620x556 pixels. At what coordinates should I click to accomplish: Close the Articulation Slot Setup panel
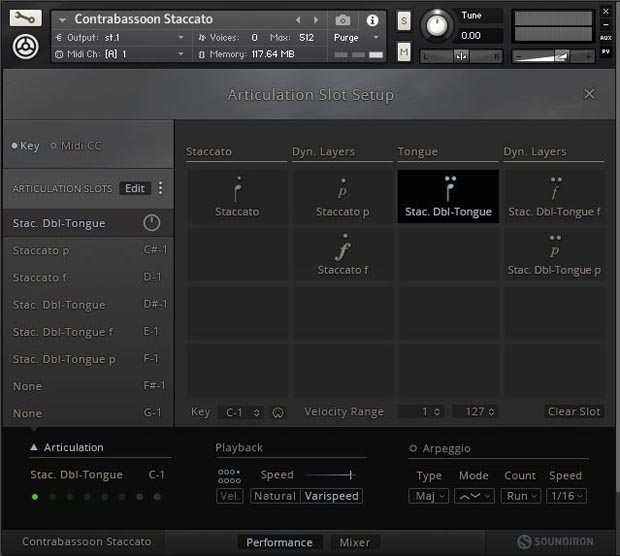[x=589, y=94]
